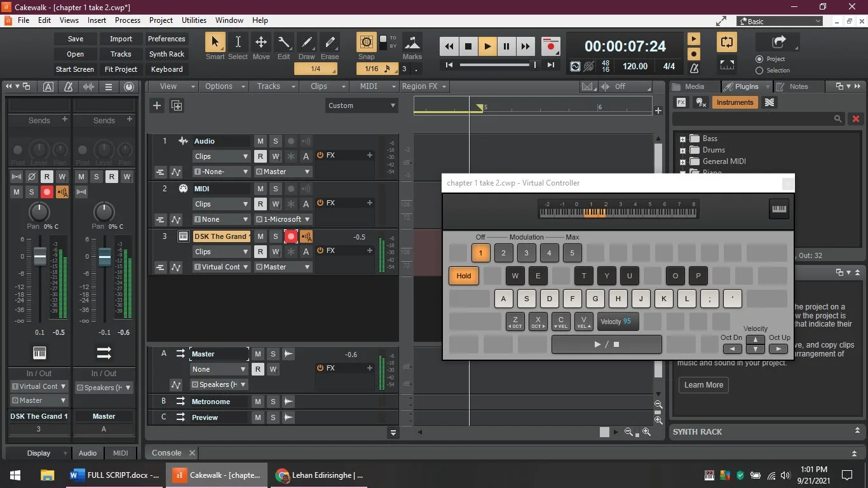Screen dimensions: 868x488
Task: Click the DSK The Grand 1 volume fader
Action: [x=40, y=257]
